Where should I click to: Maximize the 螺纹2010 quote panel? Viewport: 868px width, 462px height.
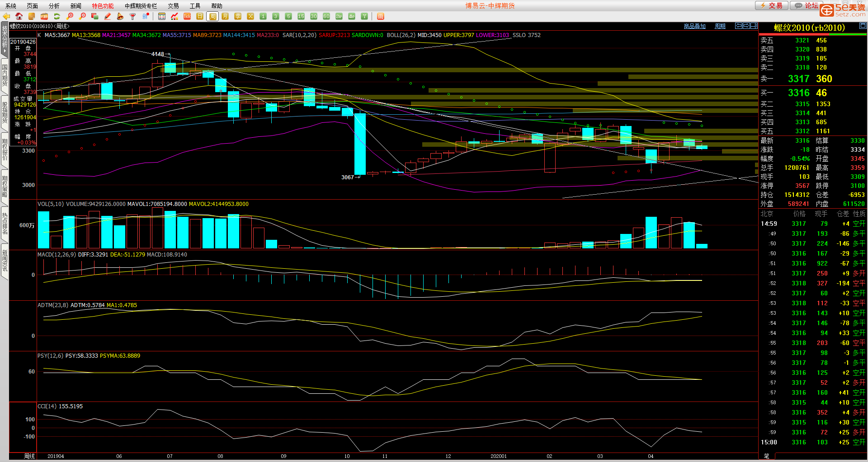pos(863,26)
